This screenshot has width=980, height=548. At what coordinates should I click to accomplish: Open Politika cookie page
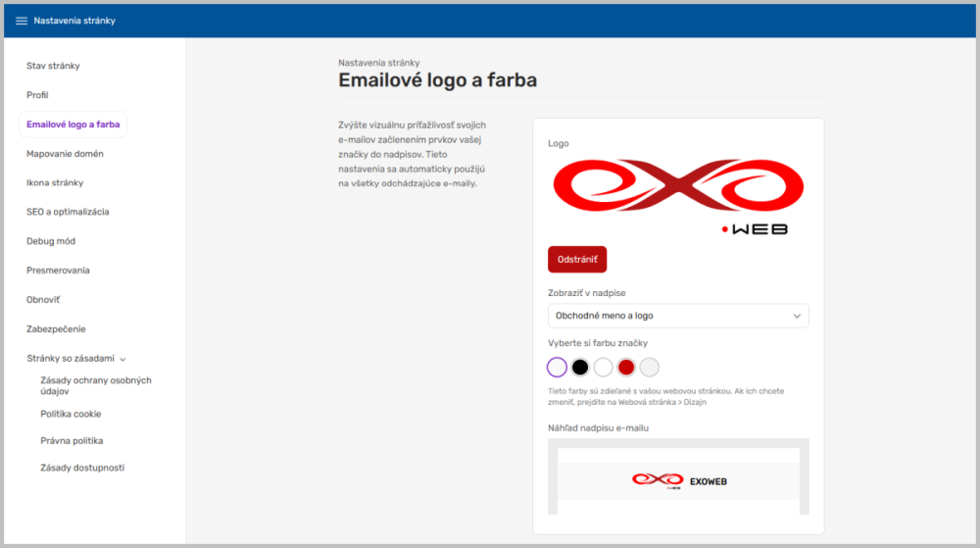point(71,414)
